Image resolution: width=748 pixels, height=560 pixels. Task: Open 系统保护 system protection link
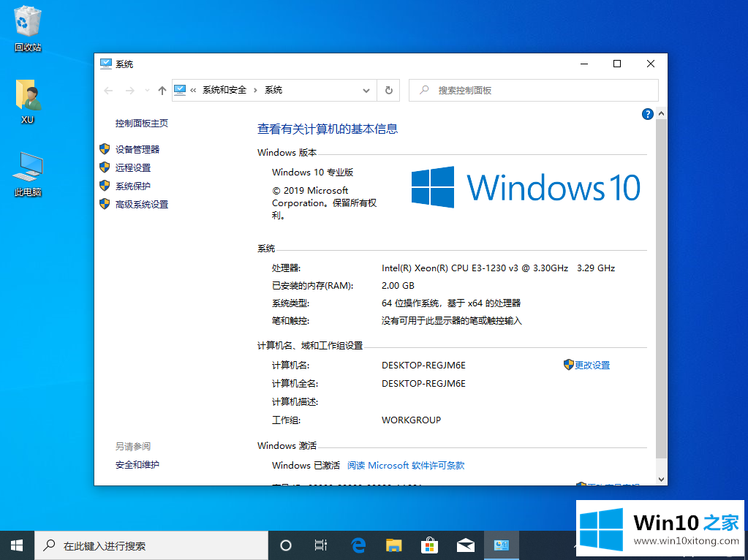click(133, 186)
